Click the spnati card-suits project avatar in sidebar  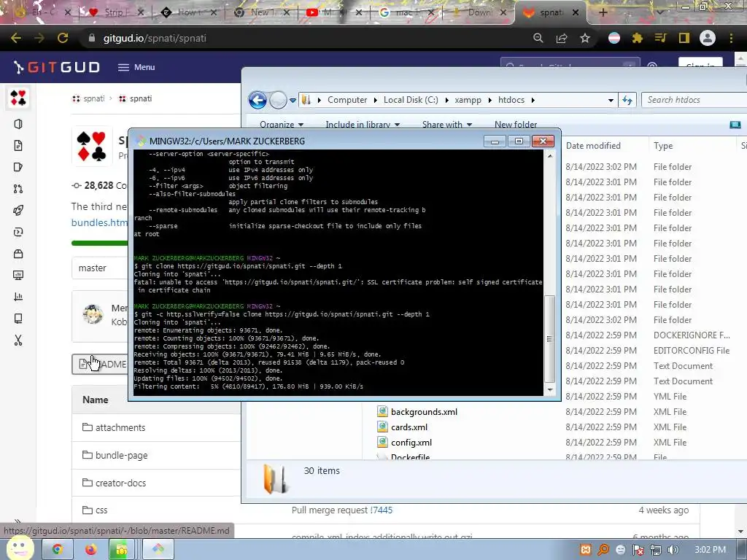pyautogui.click(x=18, y=98)
